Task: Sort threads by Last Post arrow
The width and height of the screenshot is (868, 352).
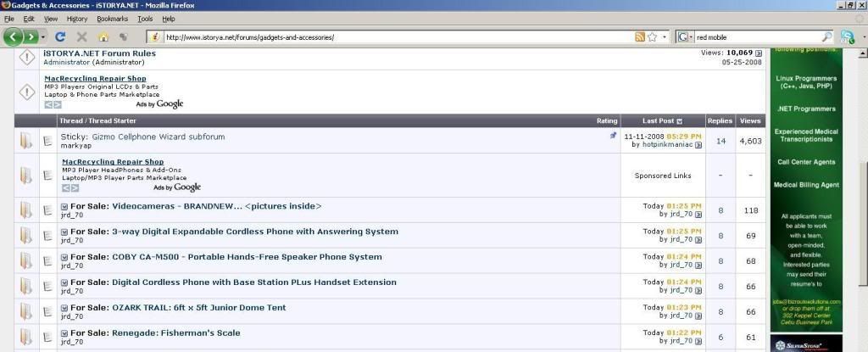Action: pyautogui.click(x=680, y=121)
